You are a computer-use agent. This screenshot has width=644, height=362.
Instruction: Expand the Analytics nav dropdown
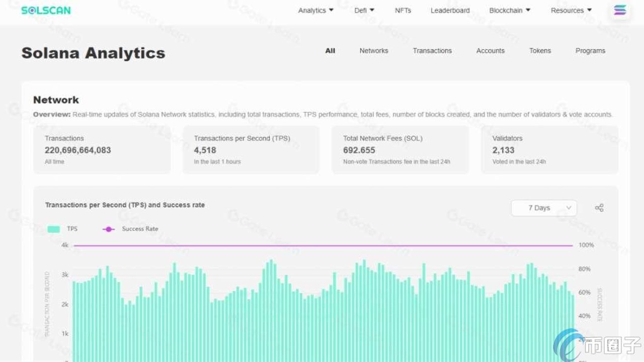pos(316,10)
